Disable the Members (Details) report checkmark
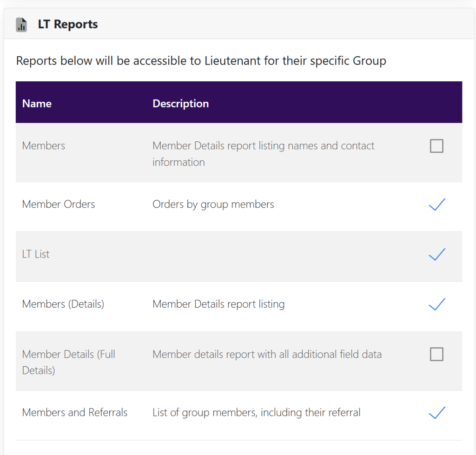 436,304
